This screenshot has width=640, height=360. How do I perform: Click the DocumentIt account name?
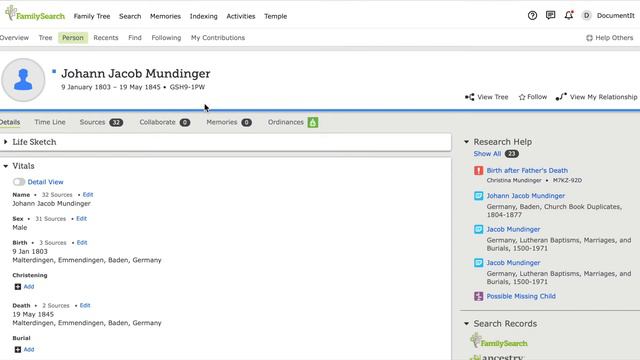coord(616,16)
